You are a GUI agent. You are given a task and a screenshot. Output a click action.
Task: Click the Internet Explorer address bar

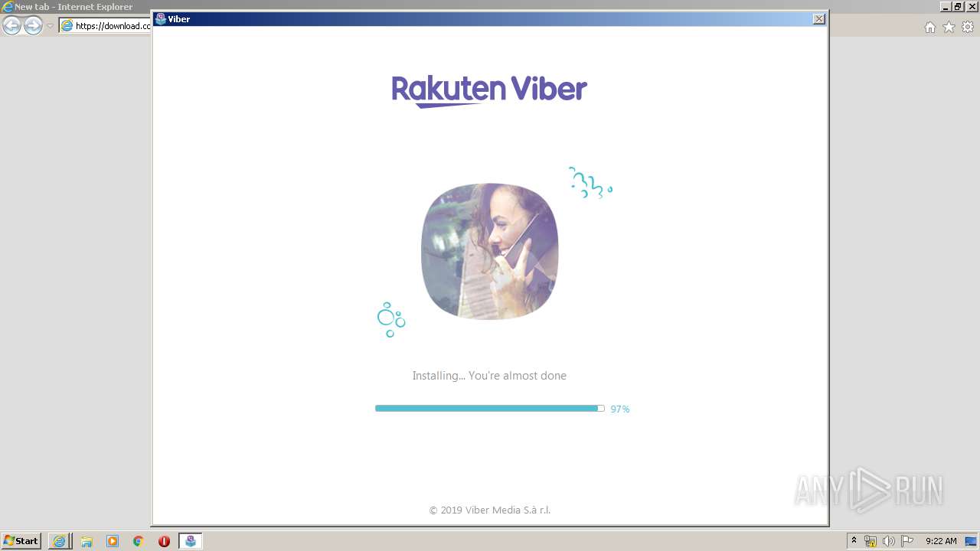click(105, 26)
